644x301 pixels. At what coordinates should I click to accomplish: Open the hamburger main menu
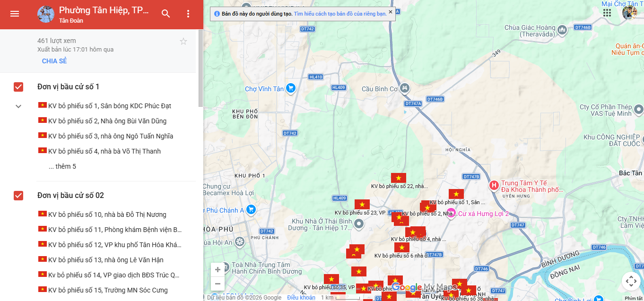(x=15, y=14)
